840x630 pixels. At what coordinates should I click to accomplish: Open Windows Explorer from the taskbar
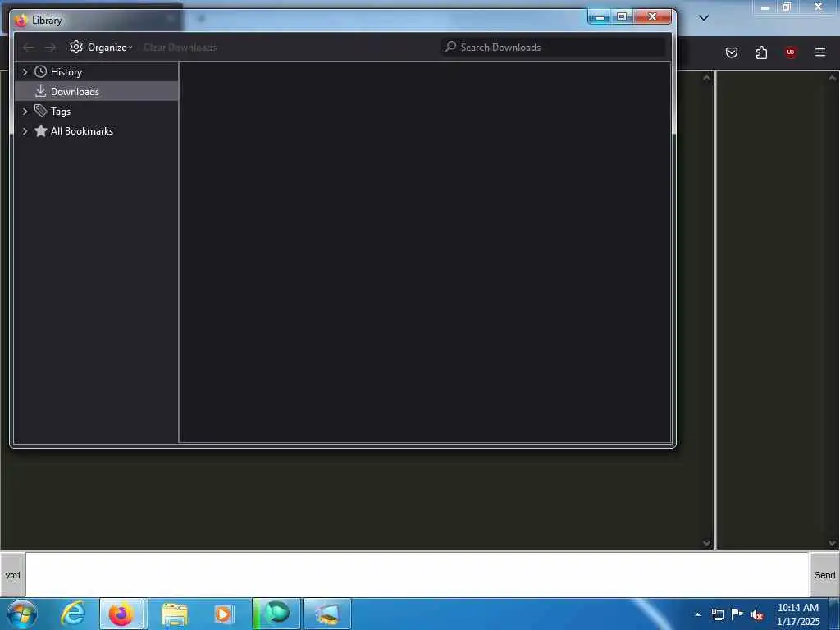tap(174, 614)
